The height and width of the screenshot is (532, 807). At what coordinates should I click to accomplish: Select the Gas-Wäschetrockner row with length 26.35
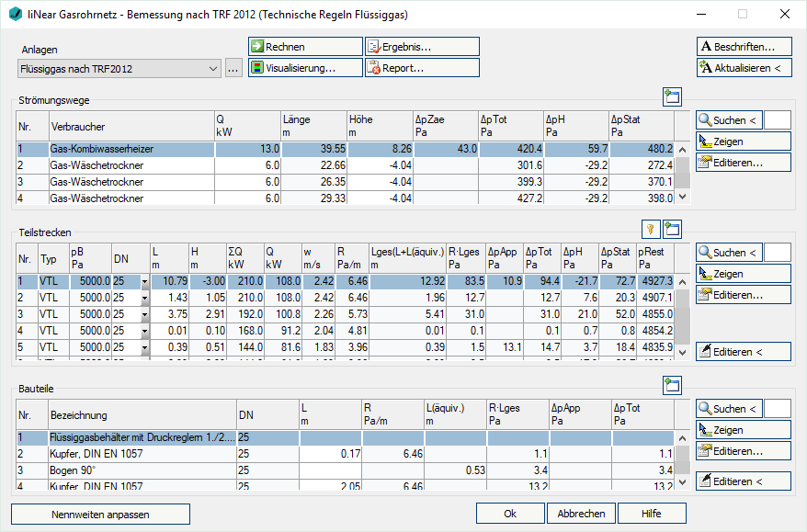pyautogui.click(x=346, y=182)
